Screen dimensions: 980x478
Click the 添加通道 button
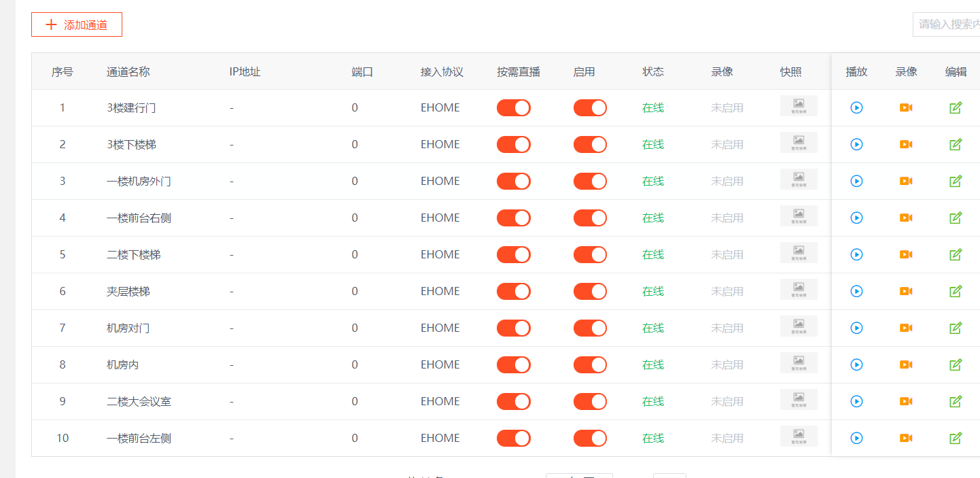[77, 24]
